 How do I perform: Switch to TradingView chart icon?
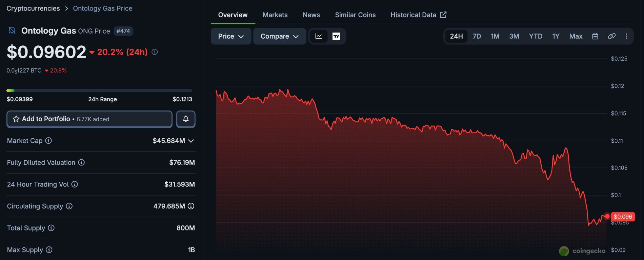click(x=336, y=36)
